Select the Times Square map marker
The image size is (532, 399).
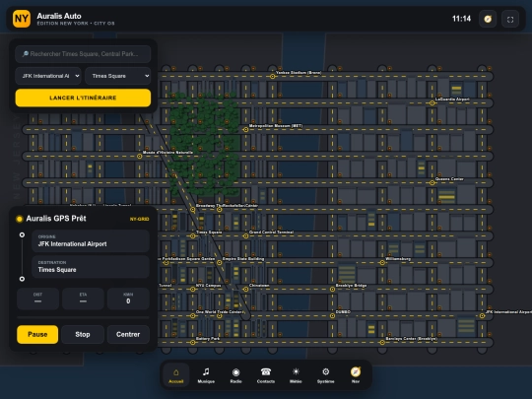[193, 235]
